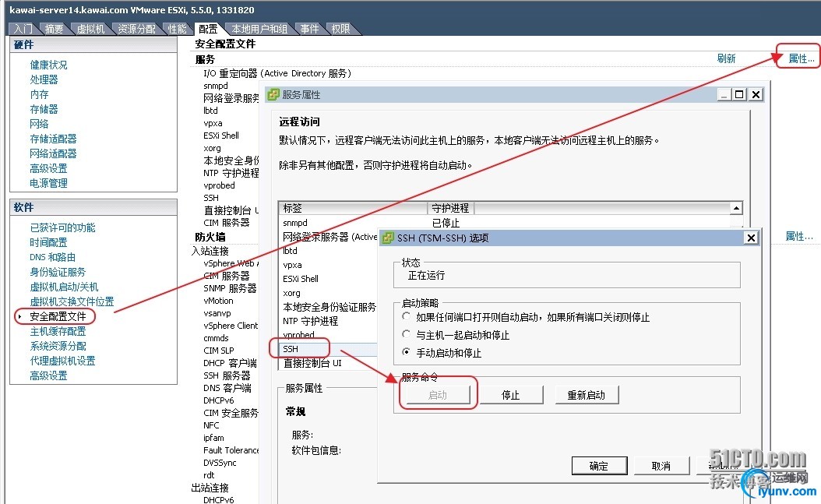Screen dimensions: 821x504
Task: Confirm SSH options with 确定
Action: coord(599,466)
